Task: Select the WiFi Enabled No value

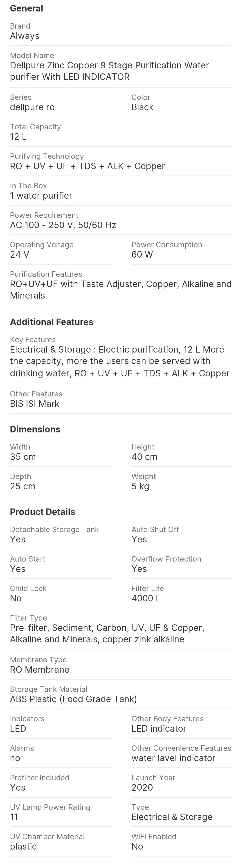Action: tap(137, 846)
